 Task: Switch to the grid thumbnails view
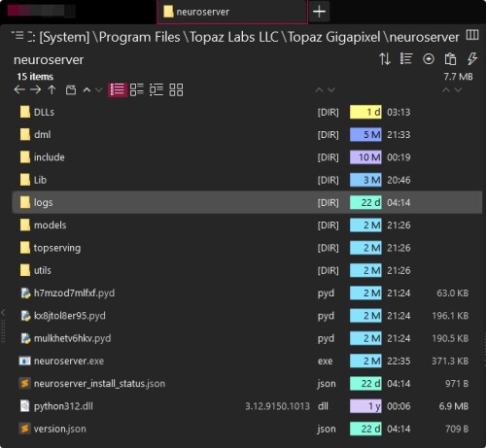(x=176, y=89)
